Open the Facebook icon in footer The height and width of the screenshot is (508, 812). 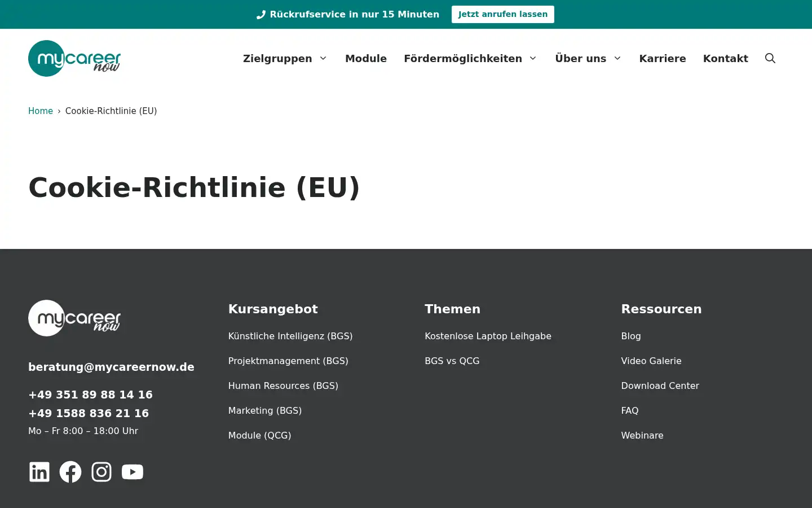point(70,472)
